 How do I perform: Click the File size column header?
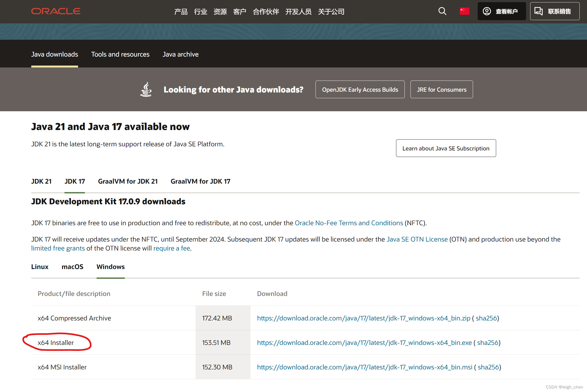click(x=214, y=294)
